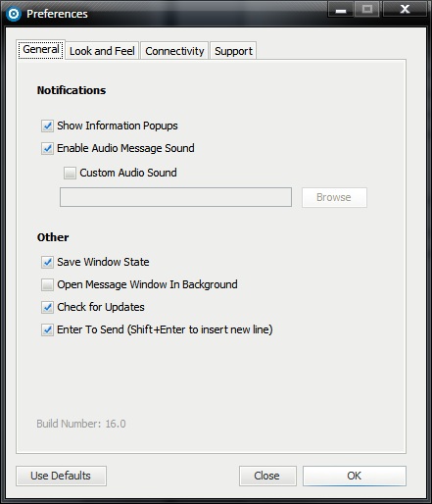Click the Close button at the bottom
This screenshot has width=432, height=504.
(x=267, y=476)
